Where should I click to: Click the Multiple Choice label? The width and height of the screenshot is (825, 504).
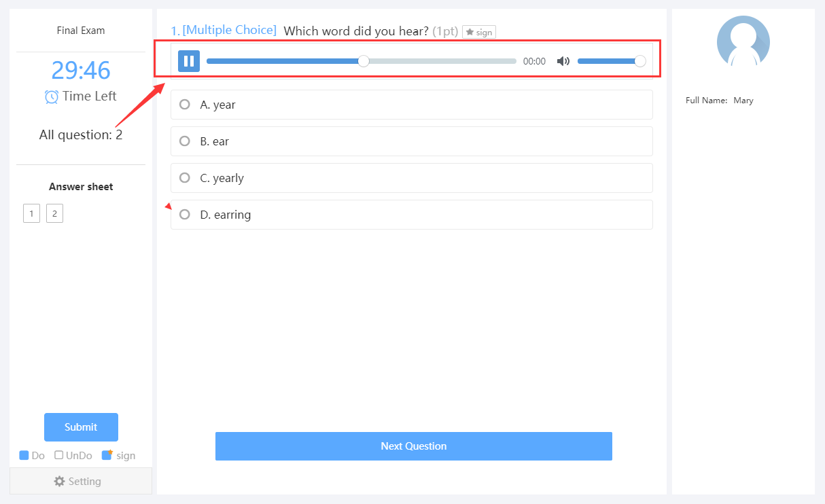[230, 30]
